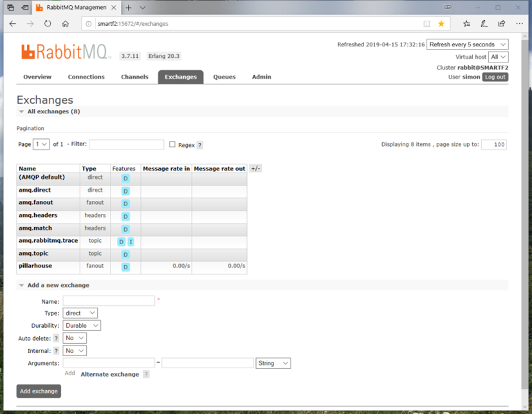Click the Filter input field

pyautogui.click(x=127, y=144)
